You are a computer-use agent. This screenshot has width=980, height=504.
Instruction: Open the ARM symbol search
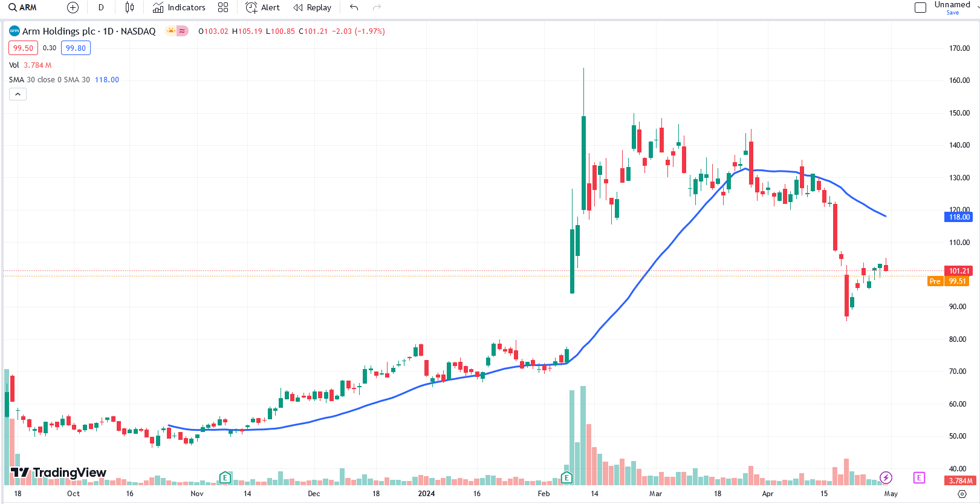(23, 7)
